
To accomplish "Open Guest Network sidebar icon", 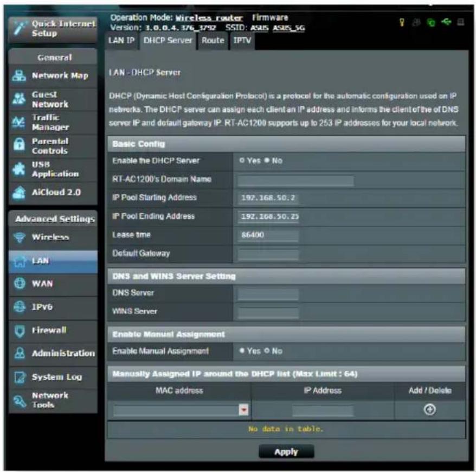I will pyautogui.click(x=19, y=99).
